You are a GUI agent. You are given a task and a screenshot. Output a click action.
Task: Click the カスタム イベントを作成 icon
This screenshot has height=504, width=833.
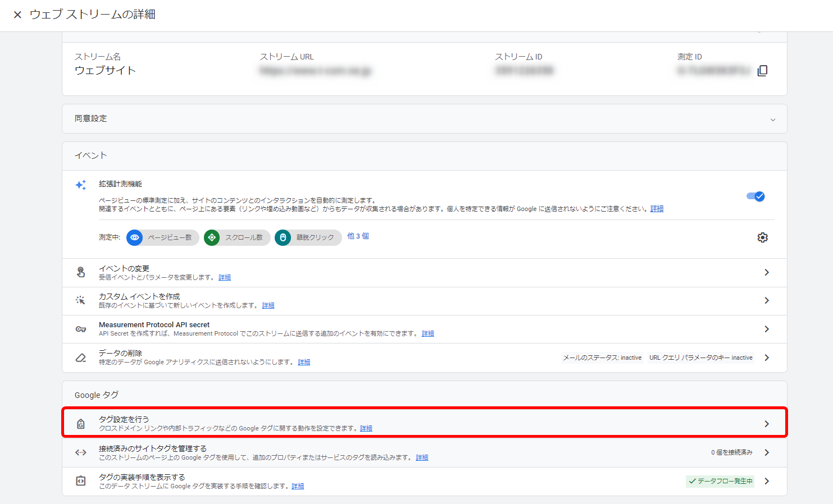coord(81,300)
